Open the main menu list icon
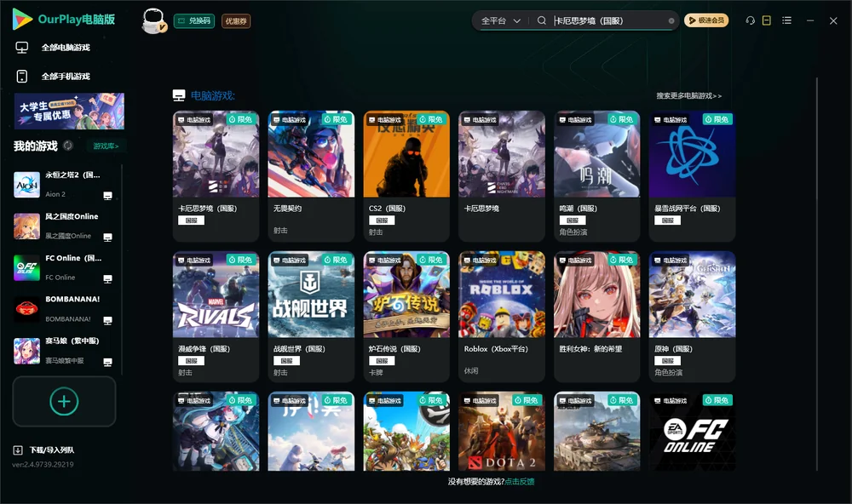This screenshot has height=504, width=852. click(786, 20)
